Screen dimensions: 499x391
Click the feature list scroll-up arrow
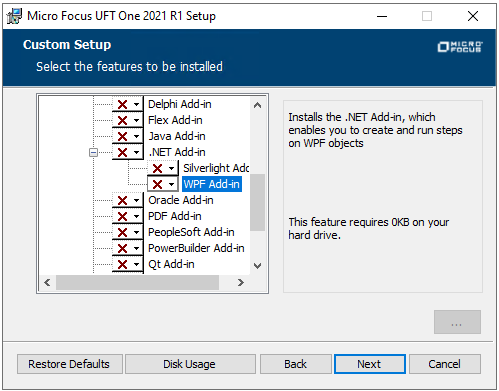click(x=257, y=105)
